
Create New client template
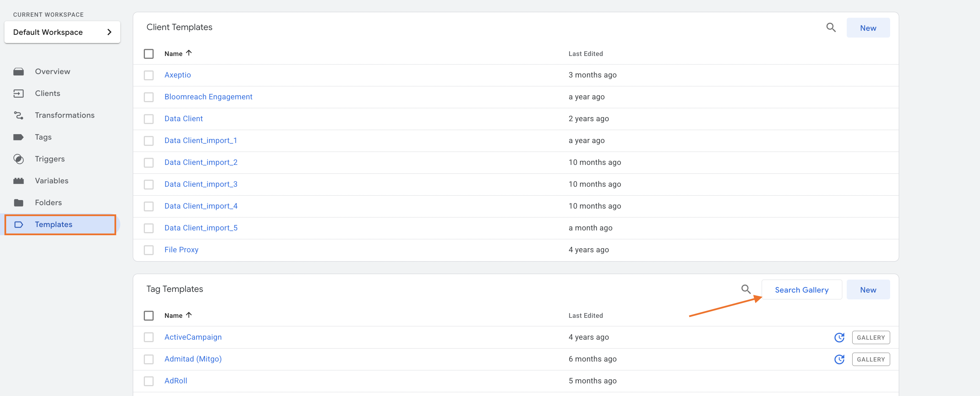tap(868, 28)
